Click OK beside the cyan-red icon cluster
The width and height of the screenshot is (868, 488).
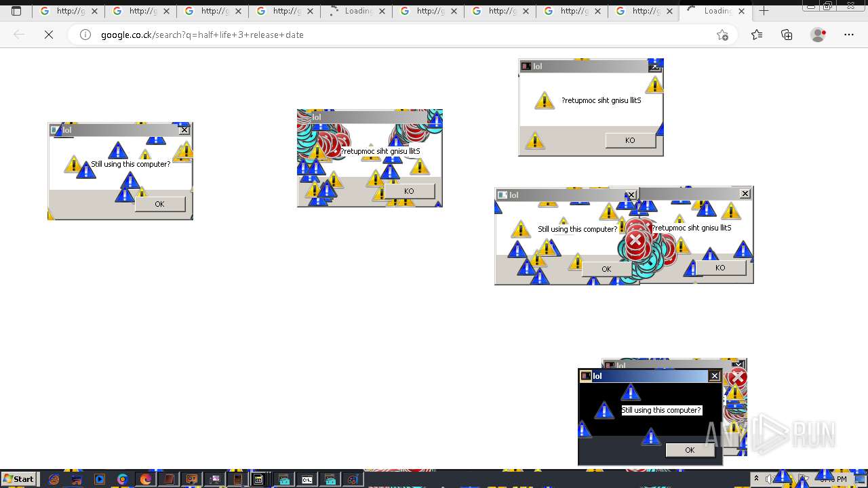pyautogui.click(x=606, y=269)
